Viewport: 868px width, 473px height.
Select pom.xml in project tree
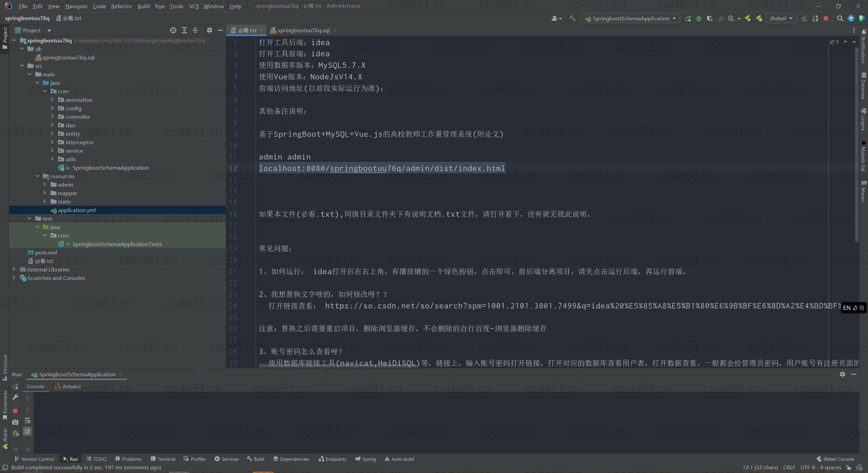point(46,252)
